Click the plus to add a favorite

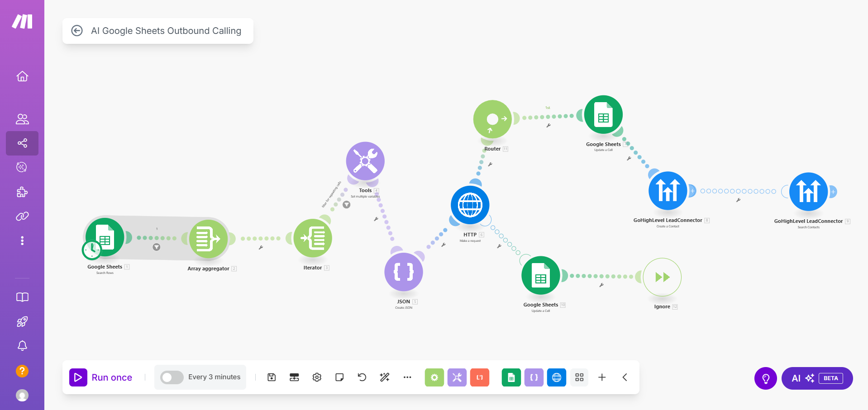click(x=602, y=377)
